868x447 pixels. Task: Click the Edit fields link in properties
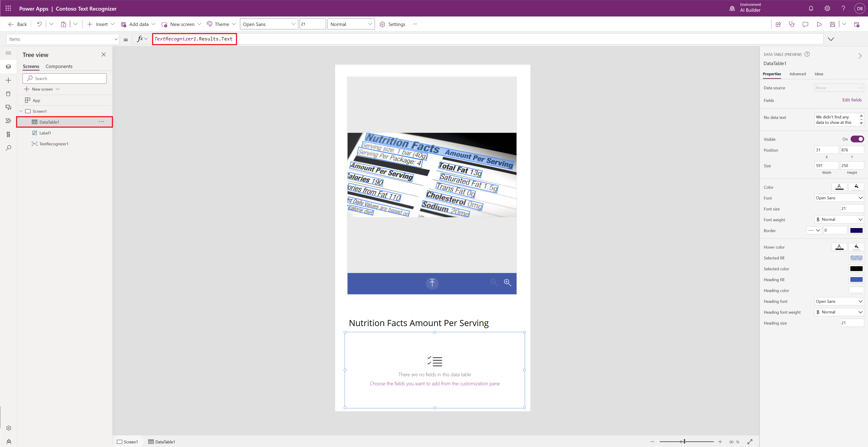pos(852,100)
